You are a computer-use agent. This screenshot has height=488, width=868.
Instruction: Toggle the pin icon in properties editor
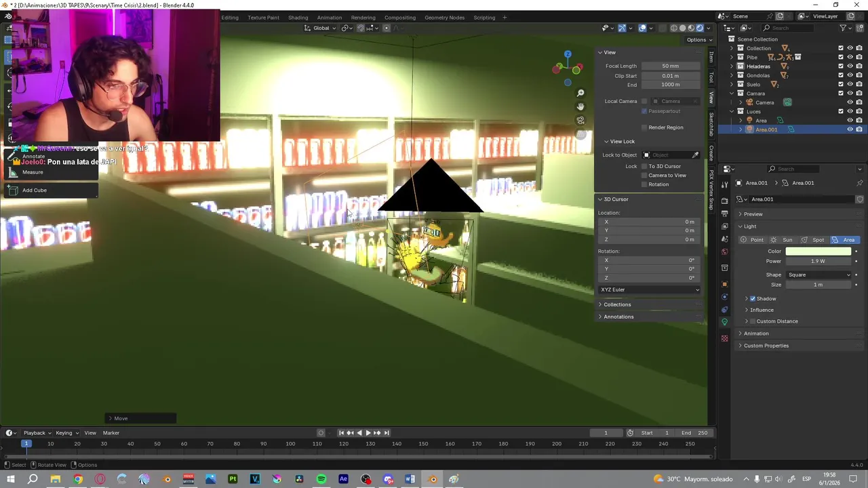860,183
